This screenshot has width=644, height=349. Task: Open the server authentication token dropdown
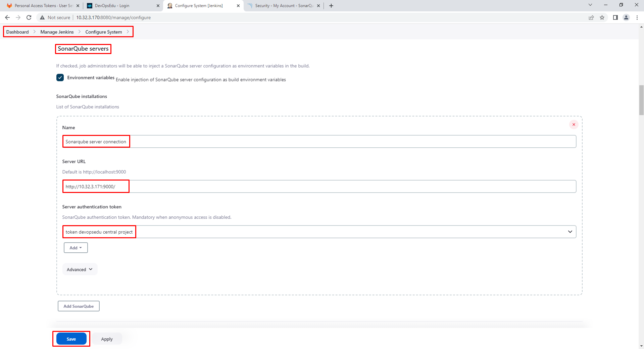click(319, 232)
